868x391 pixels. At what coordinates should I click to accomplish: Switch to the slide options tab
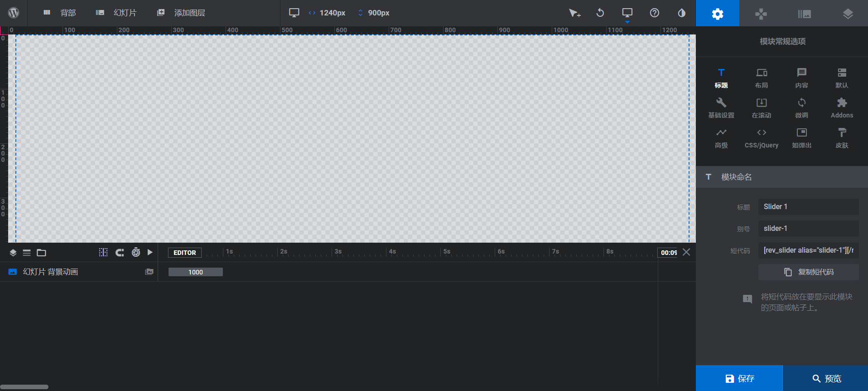(805, 14)
